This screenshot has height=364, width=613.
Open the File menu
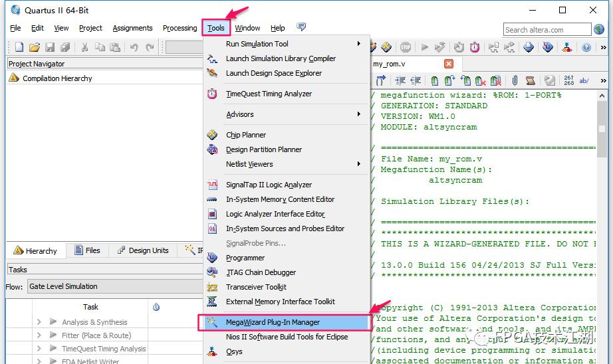point(15,28)
